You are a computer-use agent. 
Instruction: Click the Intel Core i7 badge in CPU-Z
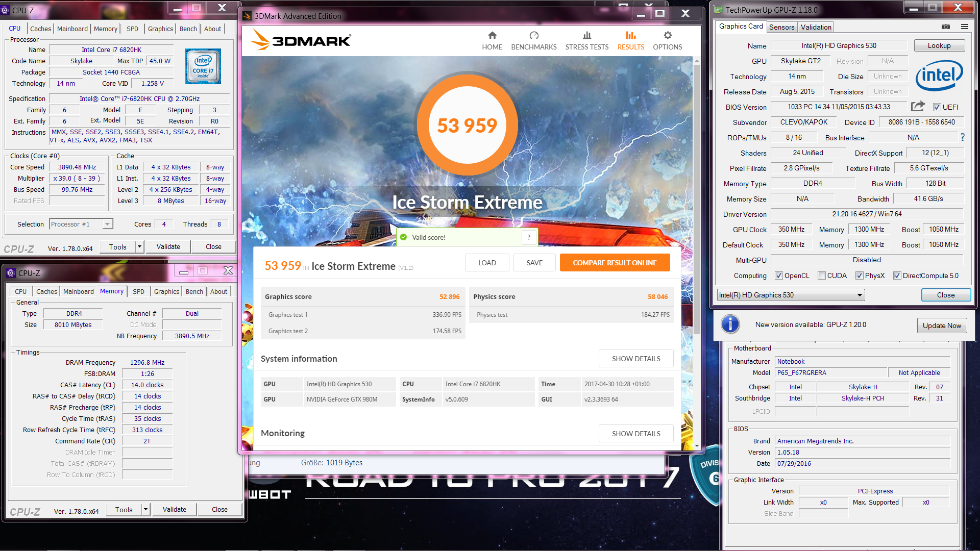203,66
